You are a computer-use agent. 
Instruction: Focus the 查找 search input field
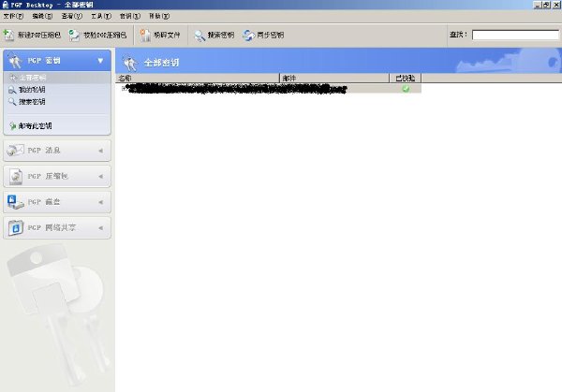click(515, 35)
